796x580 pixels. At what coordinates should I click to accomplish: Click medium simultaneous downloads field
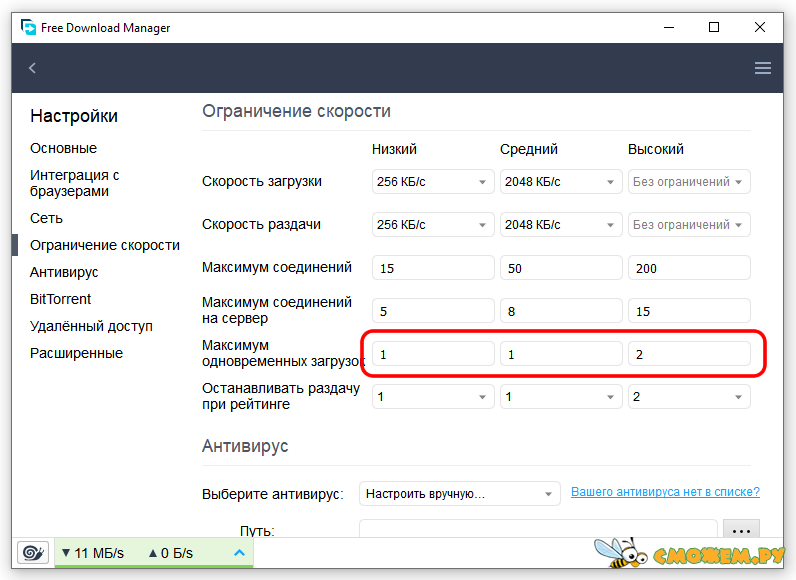tap(561, 354)
